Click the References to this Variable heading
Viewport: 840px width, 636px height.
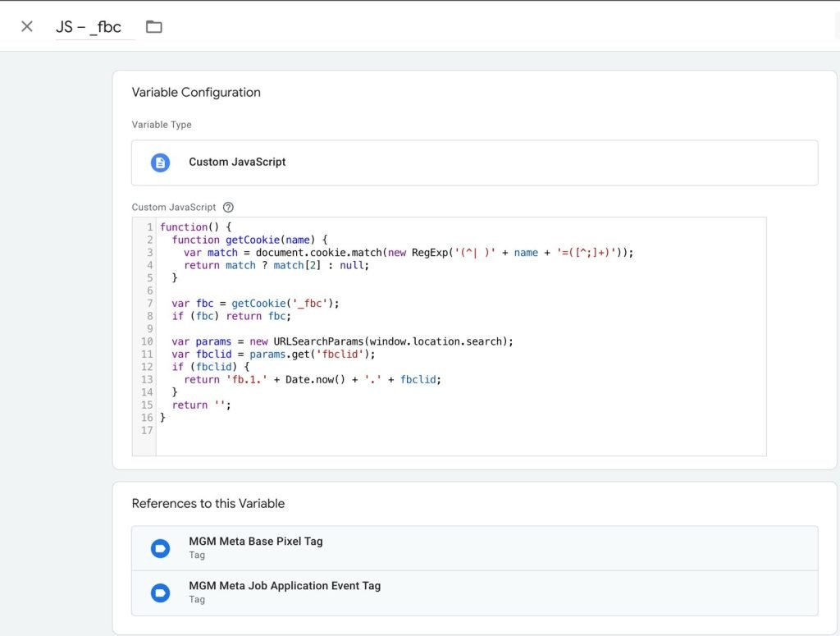[x=208, y=504]
